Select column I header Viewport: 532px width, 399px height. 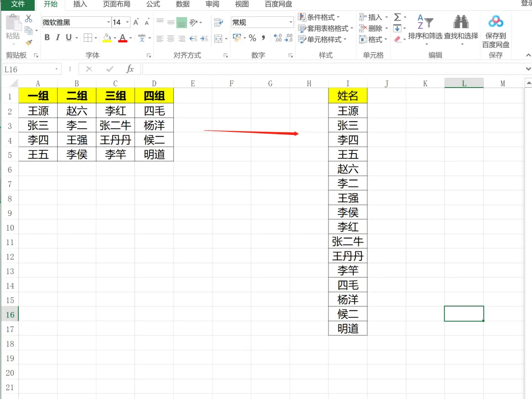pos(348,84)
